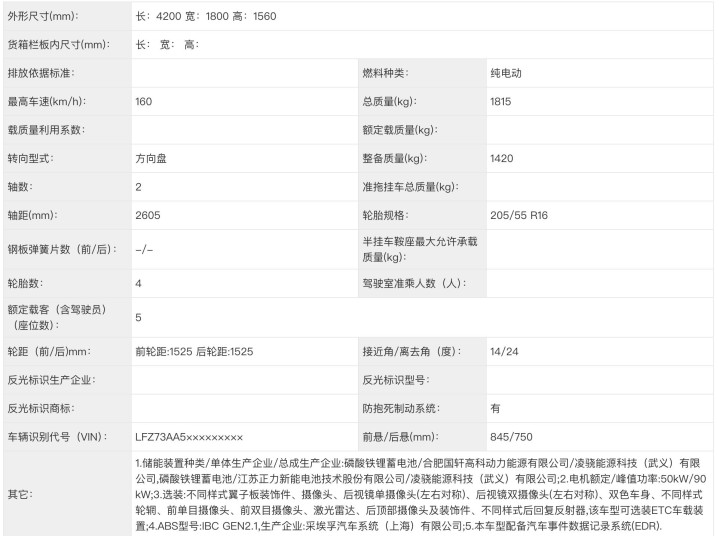Click the 轴数 label
719x536 pixels.
point(20,187)
